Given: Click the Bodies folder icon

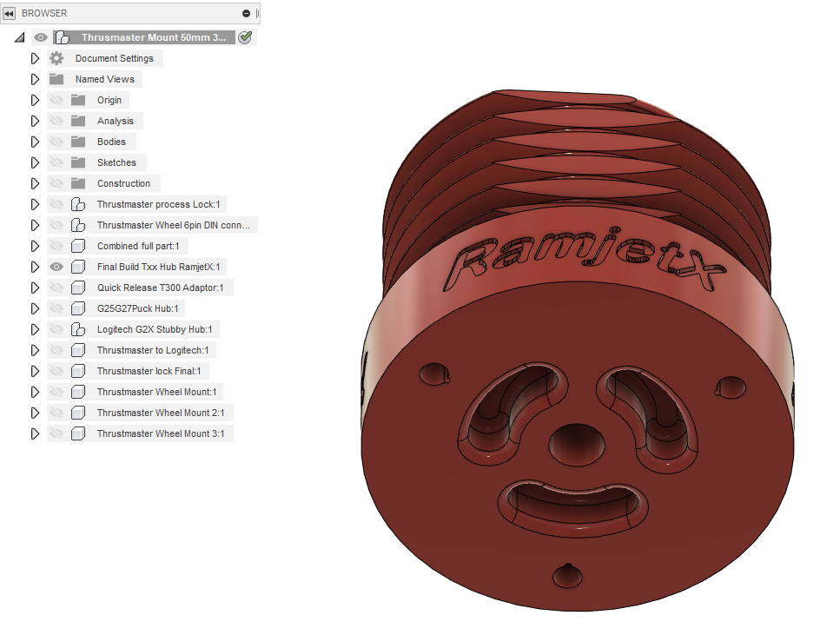Looking at the screenshot, I should coord(76,142).
